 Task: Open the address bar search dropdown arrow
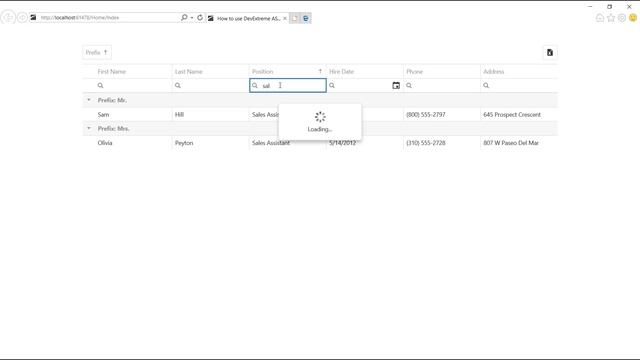(191, 18)
